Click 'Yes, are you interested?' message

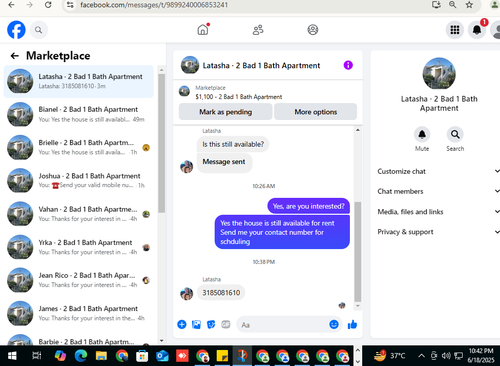pos(309,206)
